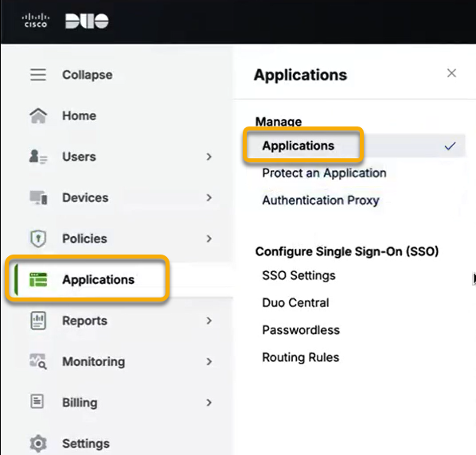Screen dimensions: 476x455
Task: Open Routing Rules link
Action: 301,357
